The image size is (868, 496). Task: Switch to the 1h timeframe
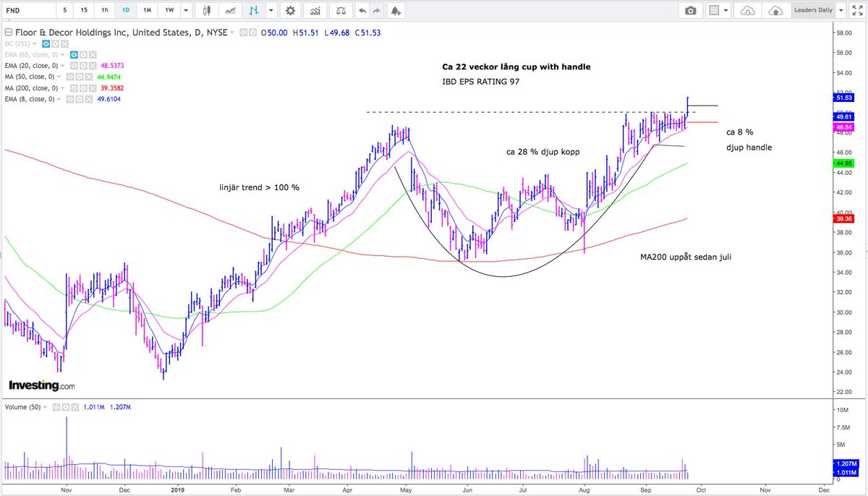click(106, 11)
